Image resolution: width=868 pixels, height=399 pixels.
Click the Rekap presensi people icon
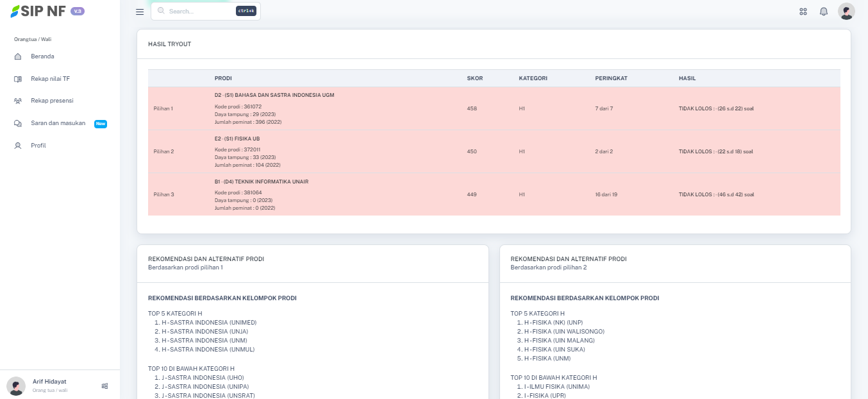(x=18, y=101)
